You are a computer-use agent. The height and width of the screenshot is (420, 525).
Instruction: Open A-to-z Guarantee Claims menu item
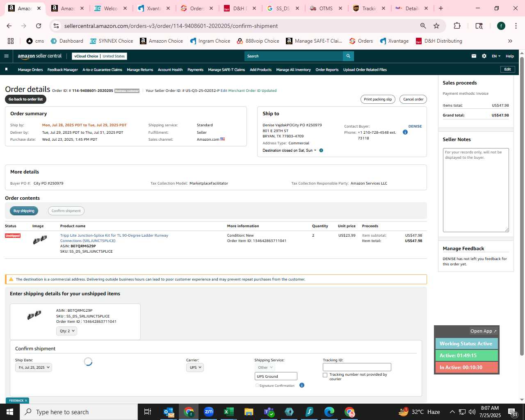tap(103, 70)
